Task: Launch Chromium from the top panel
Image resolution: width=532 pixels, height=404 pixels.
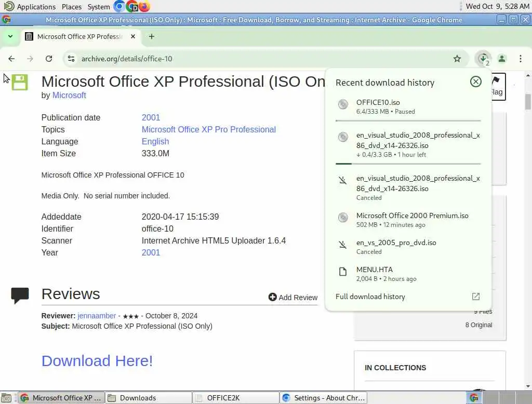Action: click(x=119, y=6)
